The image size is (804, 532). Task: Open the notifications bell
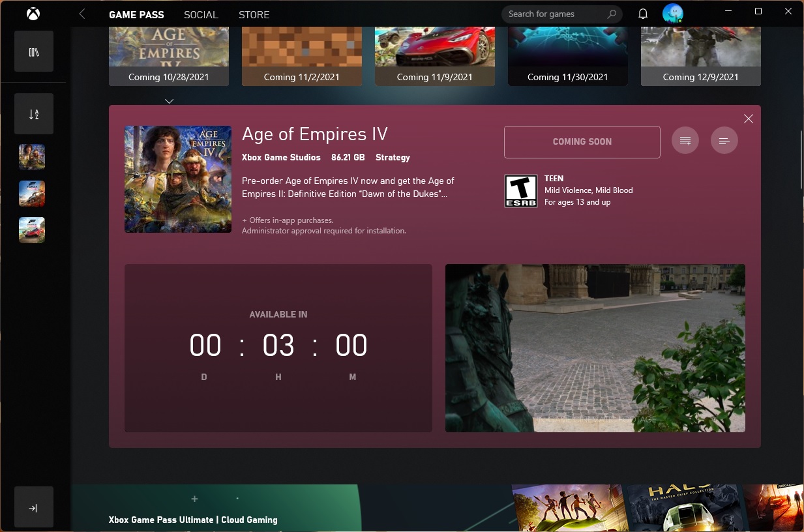(x=643, y=14)
